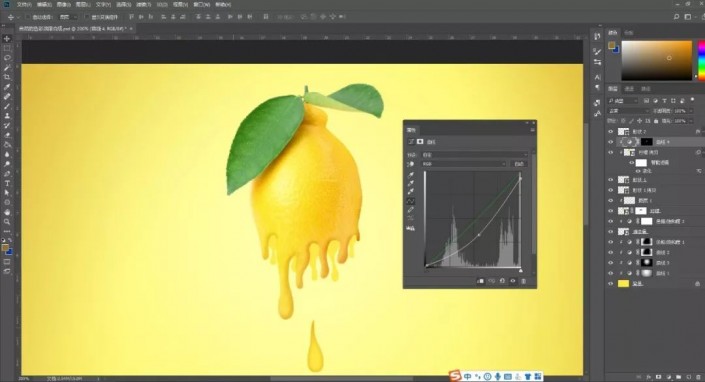Click the on-image adjustment hand in Curves
Image resolution: width=705 pixels, height=382 pixels.
click(411, 164)
